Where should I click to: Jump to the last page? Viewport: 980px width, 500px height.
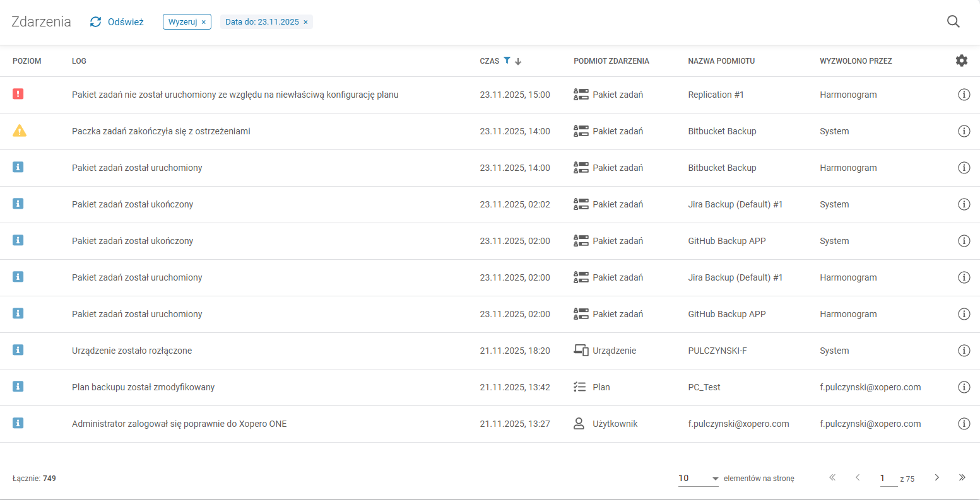click(962, 478)
